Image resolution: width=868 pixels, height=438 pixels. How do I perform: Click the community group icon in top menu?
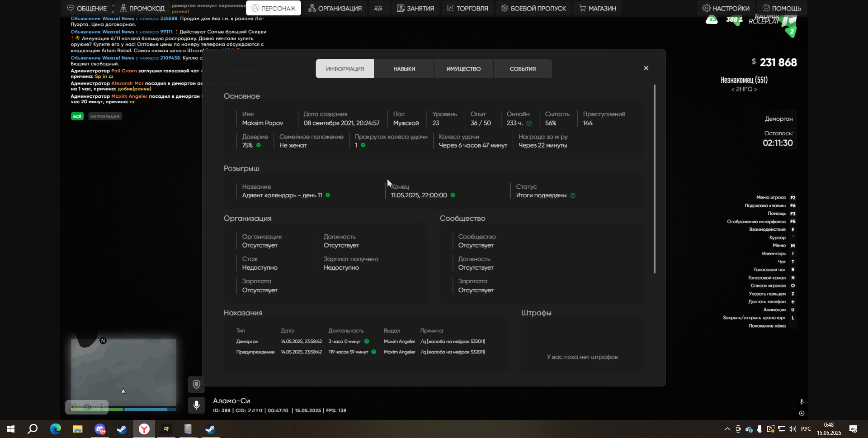[378, 8]
